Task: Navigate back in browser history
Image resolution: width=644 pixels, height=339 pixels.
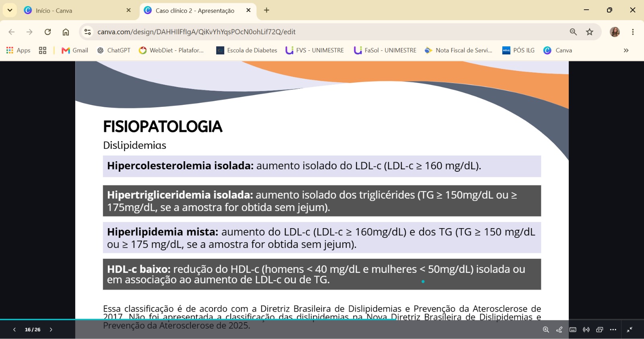Action: 11,32
